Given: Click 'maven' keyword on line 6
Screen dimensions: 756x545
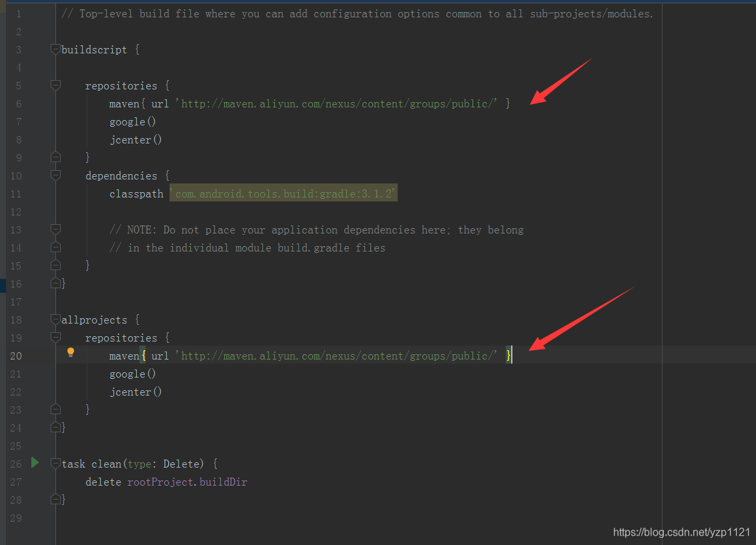Looking at the screenshot, I should pyautogui.click(x=124, y=103).
